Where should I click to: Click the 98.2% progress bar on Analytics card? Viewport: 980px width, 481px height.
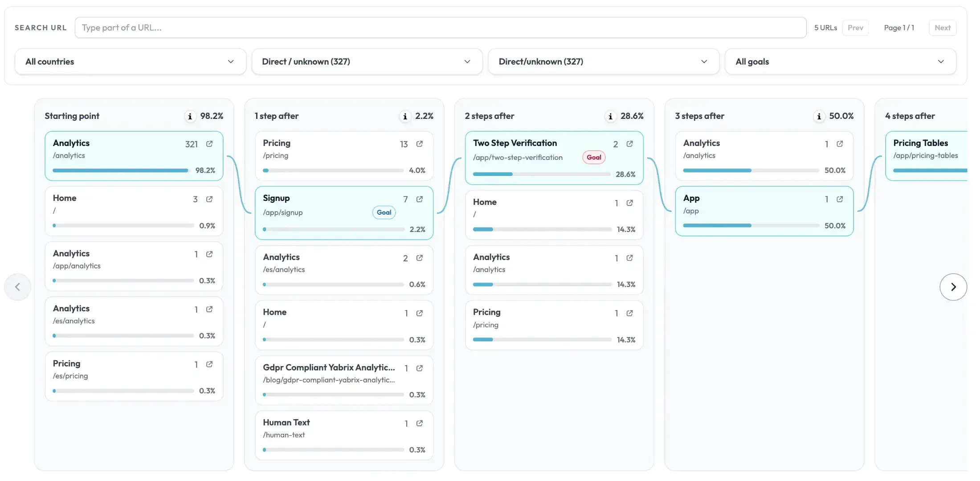point(121,171)
